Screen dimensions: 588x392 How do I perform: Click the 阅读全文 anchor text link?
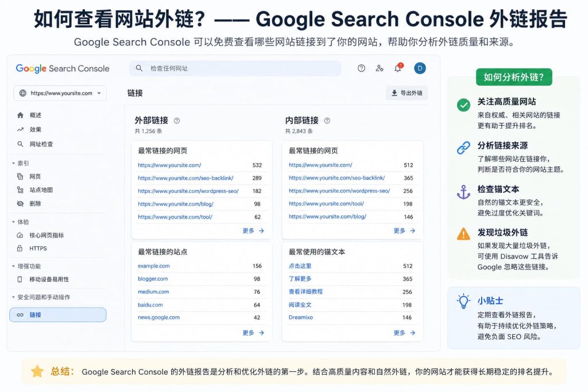300,305
